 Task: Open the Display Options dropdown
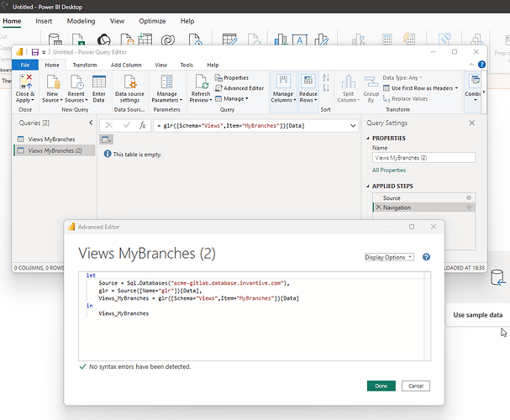(389, 257)
